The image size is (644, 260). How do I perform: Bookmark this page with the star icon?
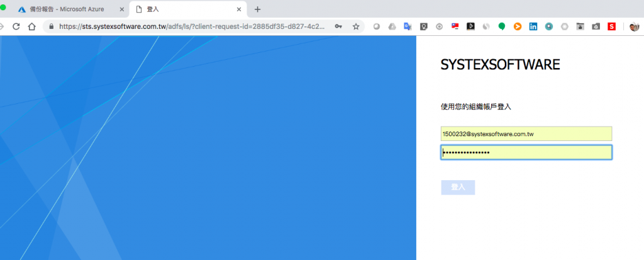click(356, 26)
